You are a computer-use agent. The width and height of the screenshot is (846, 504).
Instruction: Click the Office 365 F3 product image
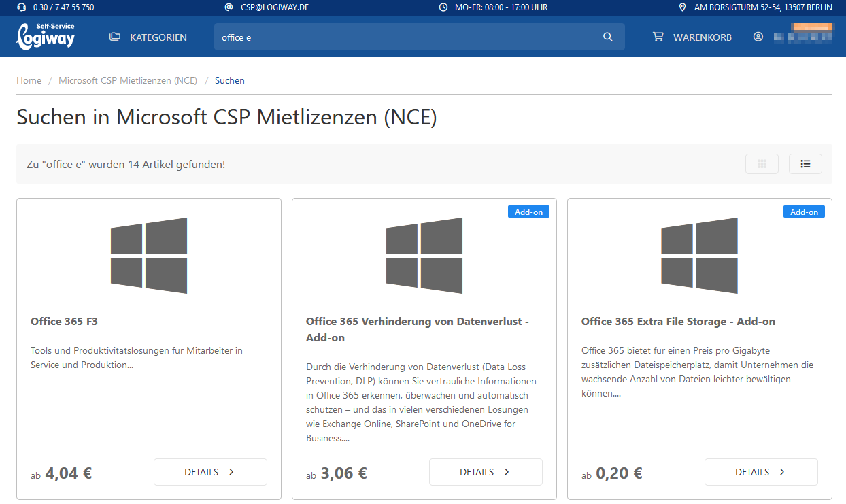pos(149,256)
